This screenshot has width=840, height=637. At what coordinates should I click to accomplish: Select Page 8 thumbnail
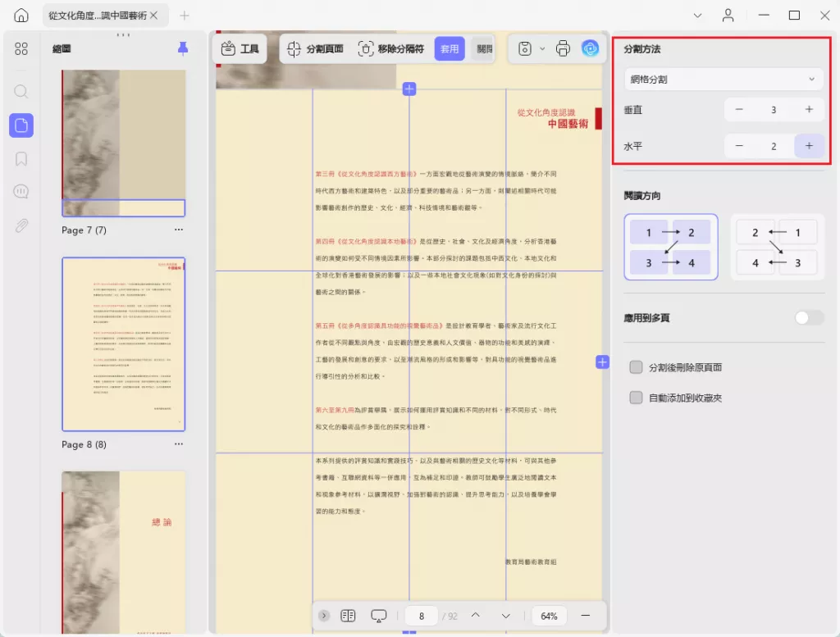[x=123, y=344]
